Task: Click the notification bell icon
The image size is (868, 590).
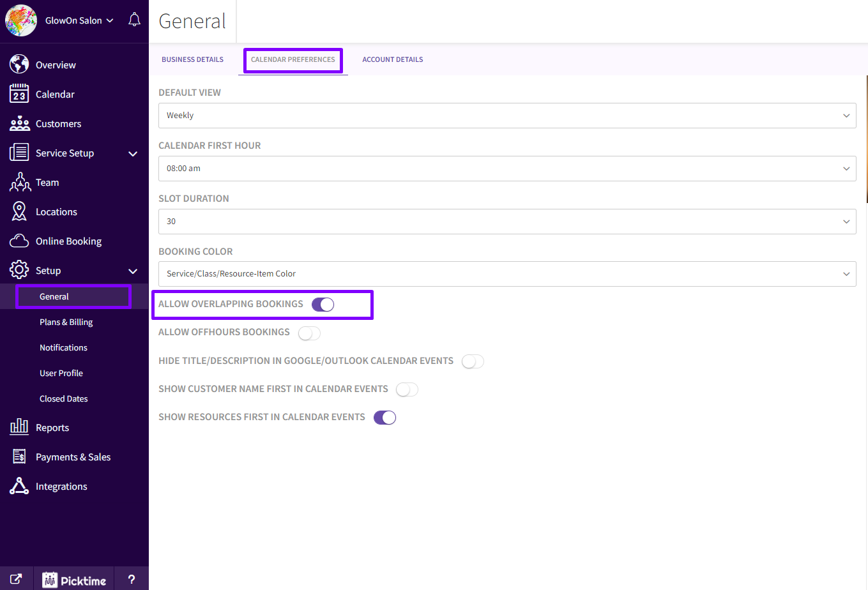Action: pos(134,19)
